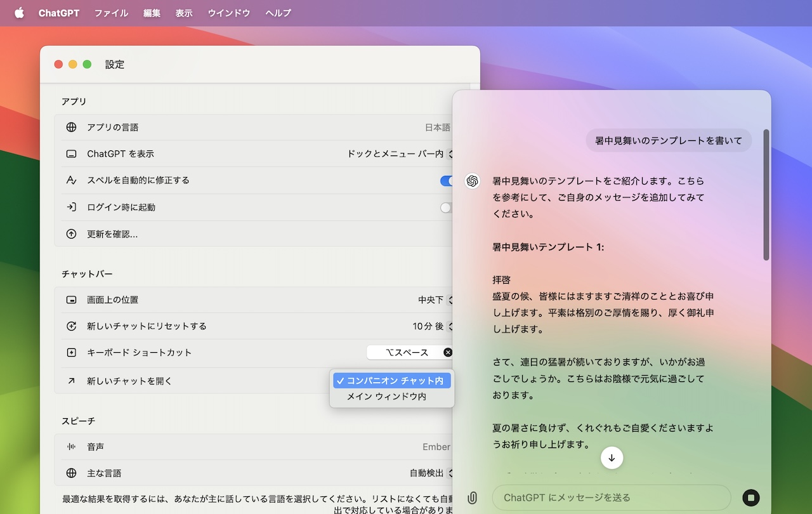Image resolution: width=812 pixels, height=514 pixels.
Task: Jump to bottom with down-arrow button
Action: coord(612,458)
